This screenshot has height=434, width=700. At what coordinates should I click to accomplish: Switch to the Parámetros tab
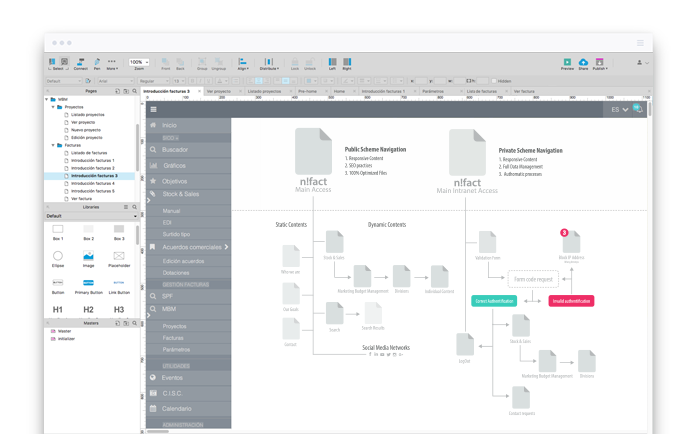coord(433,91)
